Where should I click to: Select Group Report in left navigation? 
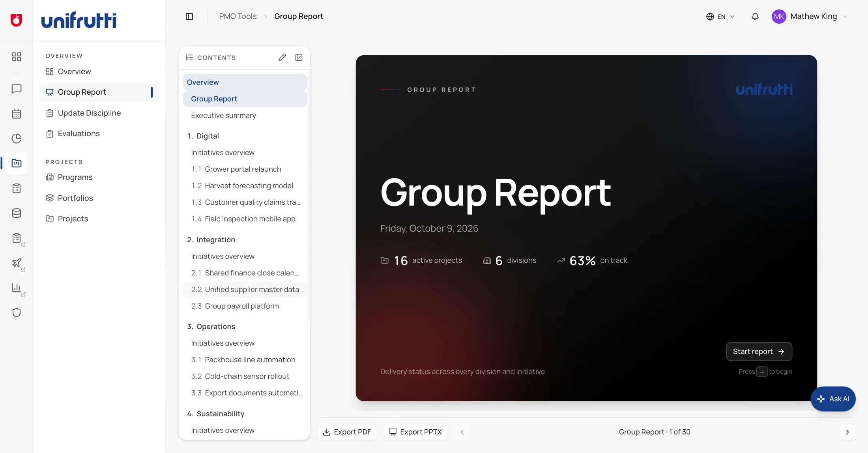(99, 92)
